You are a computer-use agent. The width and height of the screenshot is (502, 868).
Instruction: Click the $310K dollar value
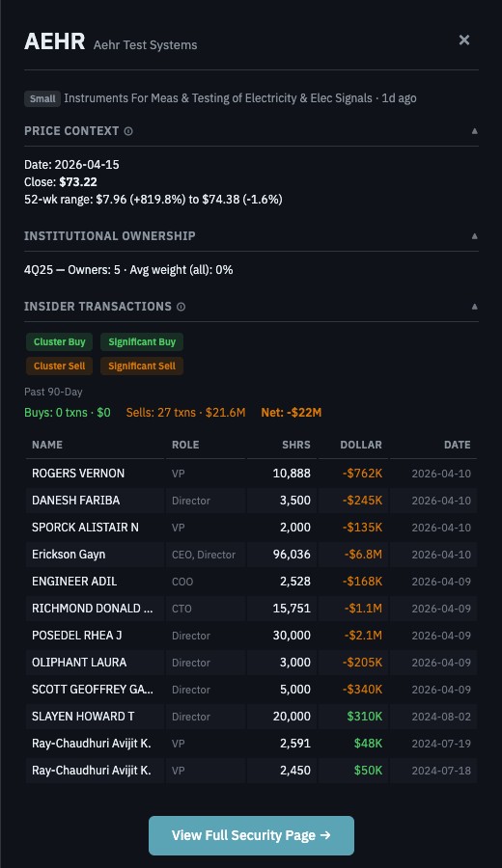point(365,717)
